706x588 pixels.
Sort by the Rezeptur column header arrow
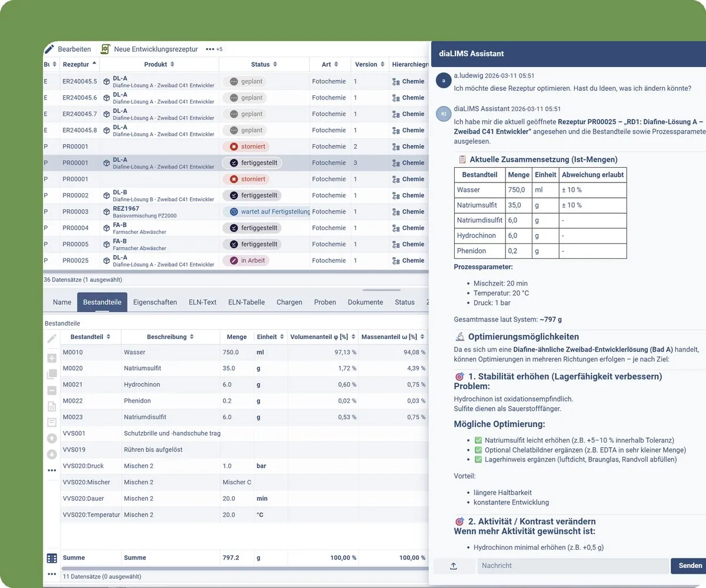click(94, 64)
